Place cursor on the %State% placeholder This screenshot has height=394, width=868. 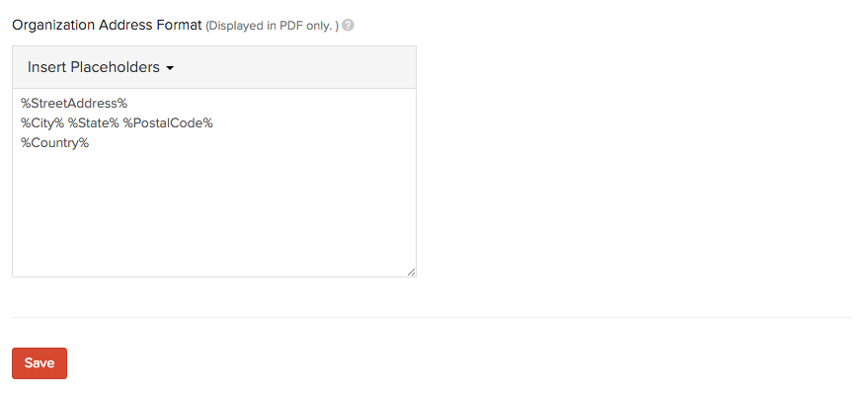(94, 122)
